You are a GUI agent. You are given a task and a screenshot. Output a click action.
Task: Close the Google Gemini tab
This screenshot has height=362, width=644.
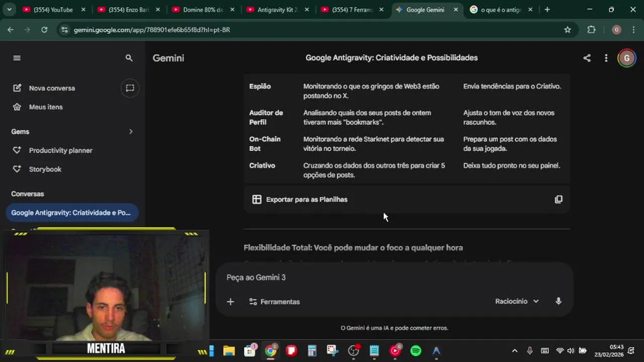pyautogui.click(x=456, y=10)
